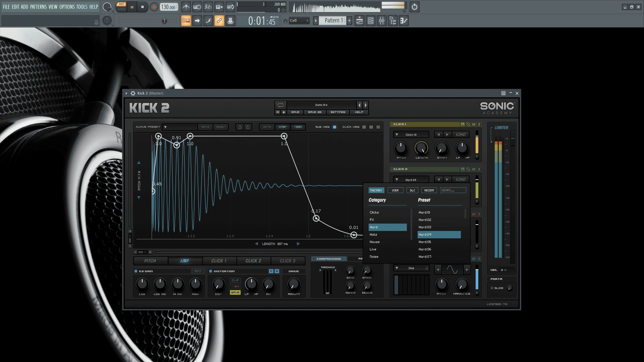Open the Mixer view icon
Viewport: 644px width, 362px height.
point(382,21)
